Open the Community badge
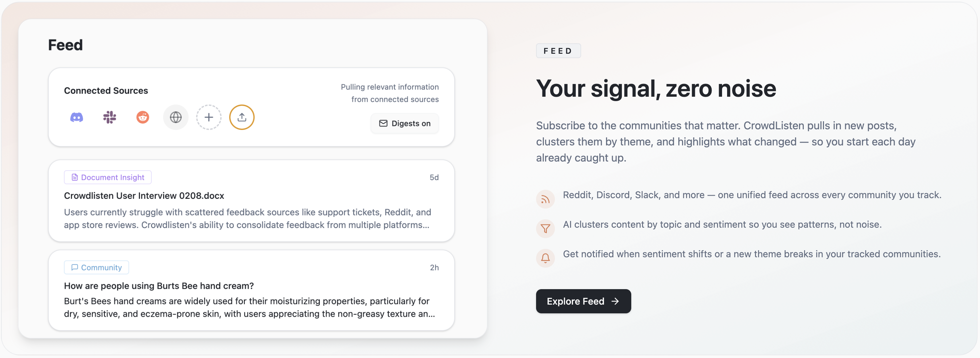This screenshot has height=358, width=980. [96, 267]
